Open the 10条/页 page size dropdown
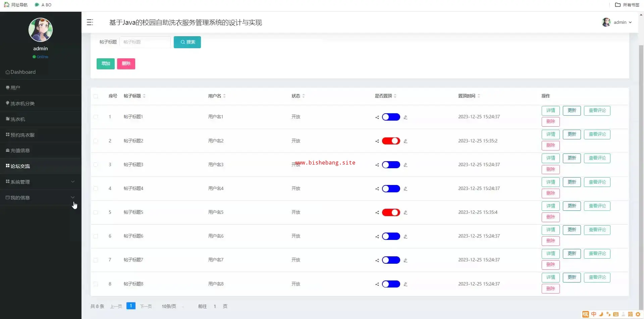 point(172,306)
